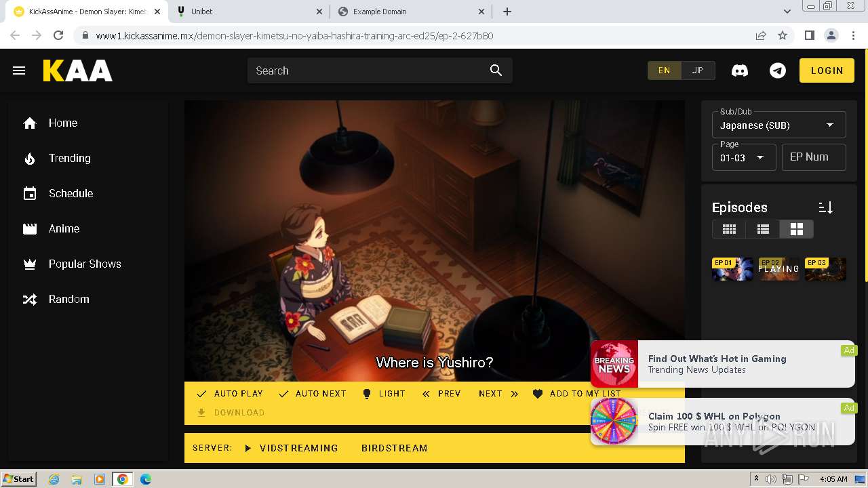This screenshot has height=488, width=868.
Task: Open a new browser tab
Action: [507, 12]
